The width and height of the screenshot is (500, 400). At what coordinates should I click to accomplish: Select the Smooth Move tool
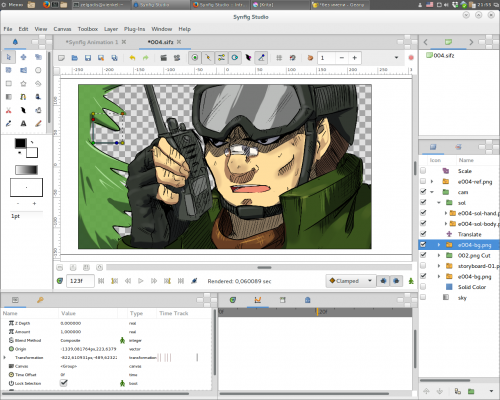[23, 57]
